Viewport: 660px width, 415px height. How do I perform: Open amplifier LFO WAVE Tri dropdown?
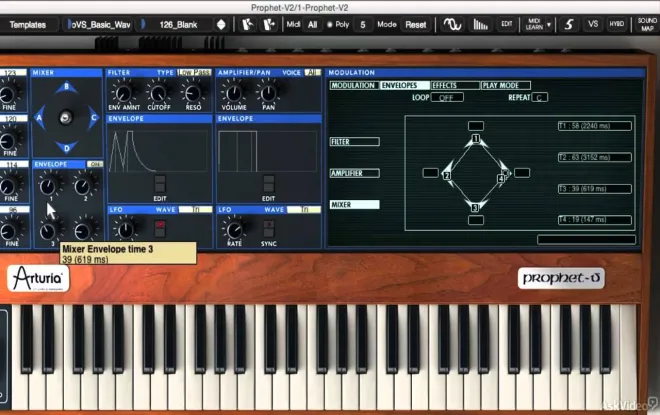point(304,210)
